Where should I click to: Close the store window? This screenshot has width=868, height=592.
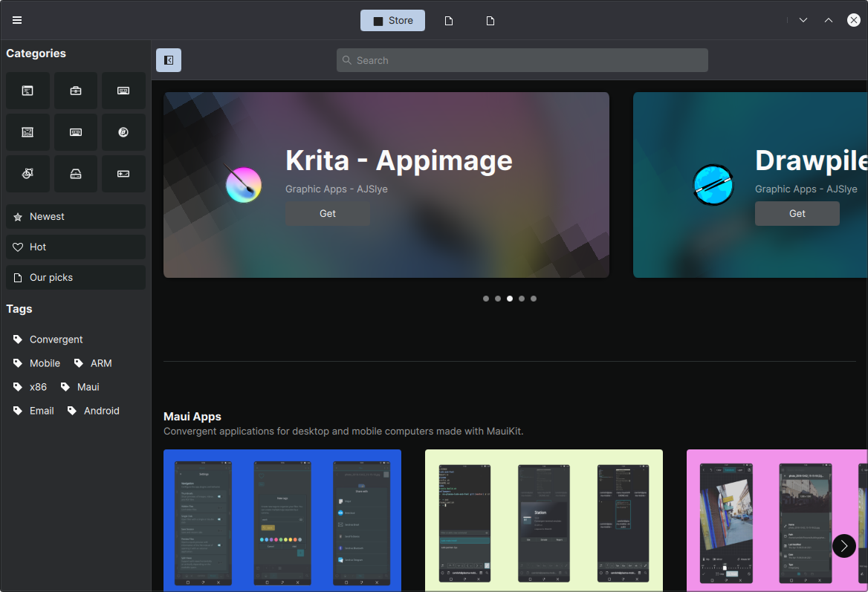pyautogui.click(x=854, y=20)
